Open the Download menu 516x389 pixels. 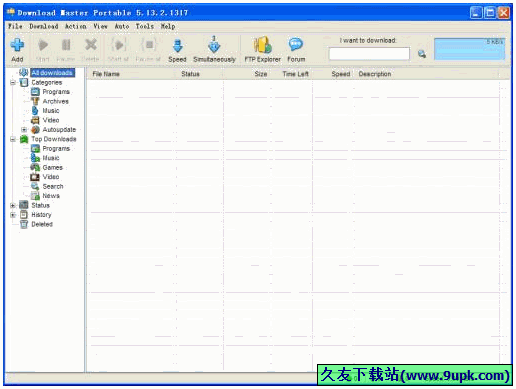(x=44, y=26)
